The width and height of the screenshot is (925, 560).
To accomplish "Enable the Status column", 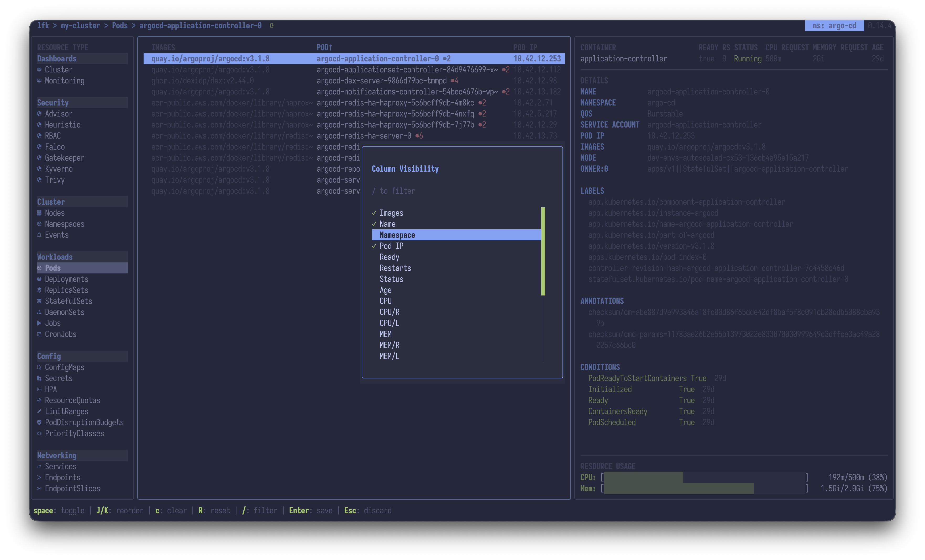I will tap(456, 279).
